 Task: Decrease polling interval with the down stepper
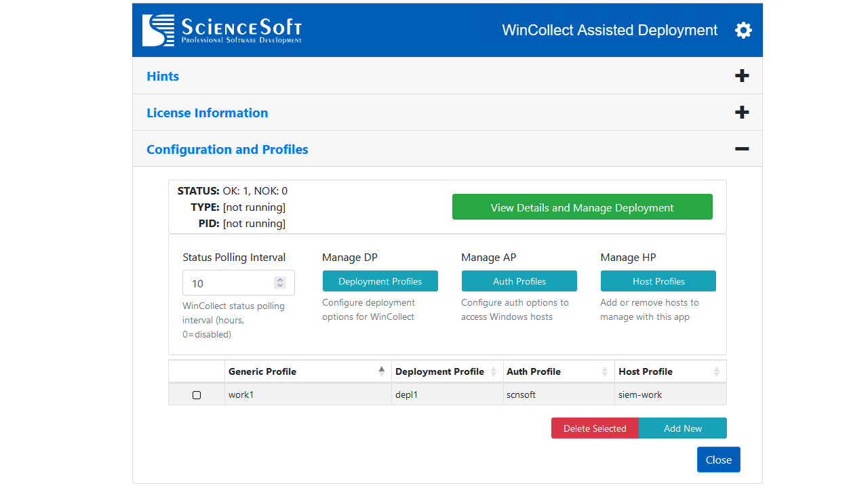click(279, 285)
